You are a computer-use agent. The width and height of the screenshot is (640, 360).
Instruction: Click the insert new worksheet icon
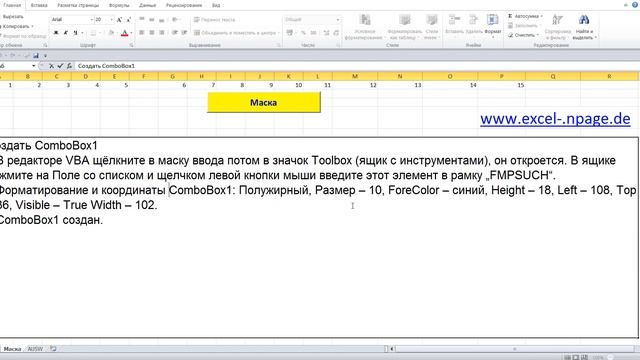pyautogui.click(x=53, y=349)
